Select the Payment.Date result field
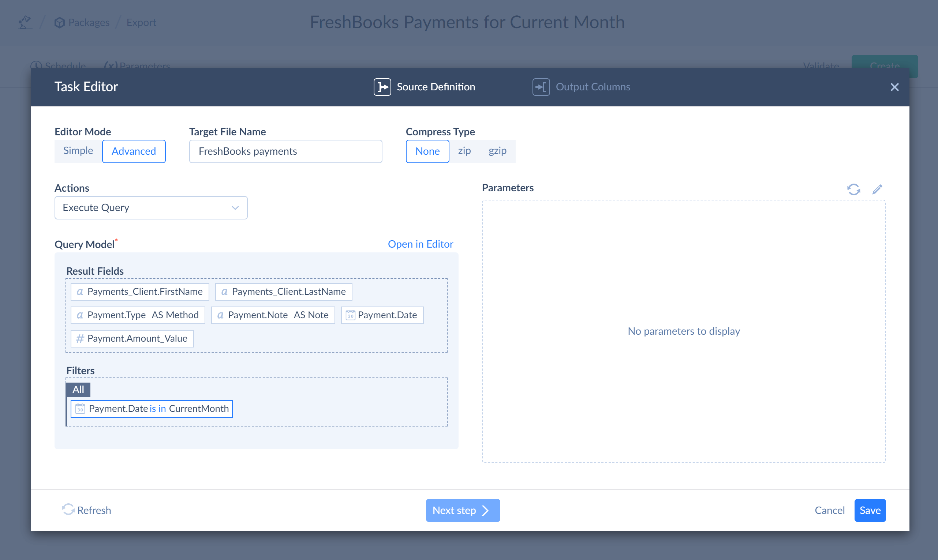This screenshot has height=560, width=938. coord(382,315)
